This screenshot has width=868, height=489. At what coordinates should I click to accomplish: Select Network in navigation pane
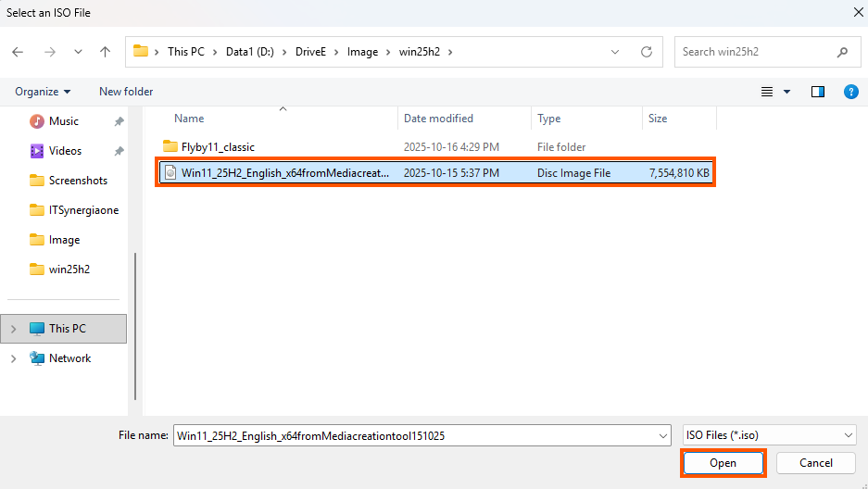pos(69,358)
